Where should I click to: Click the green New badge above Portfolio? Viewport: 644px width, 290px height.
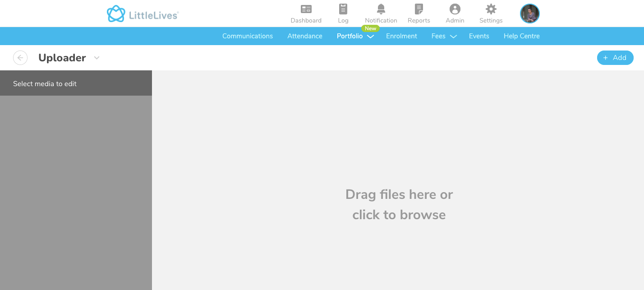[370, 28]
